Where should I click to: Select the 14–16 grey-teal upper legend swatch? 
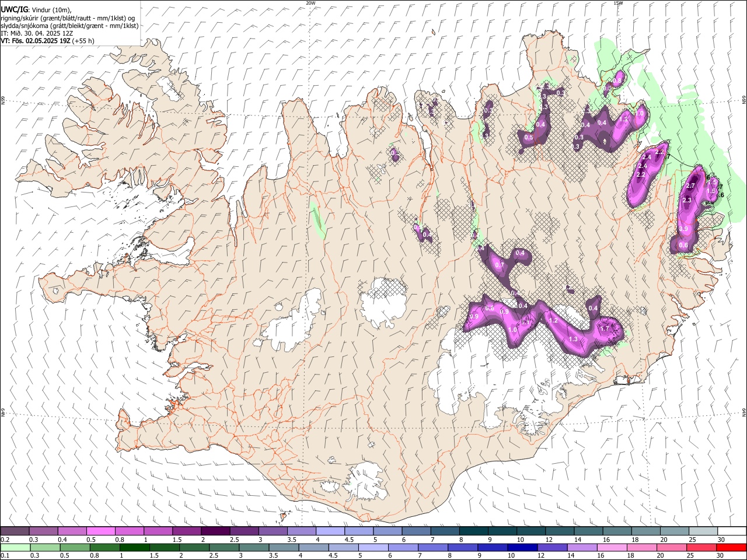click(x=588, y=531)
